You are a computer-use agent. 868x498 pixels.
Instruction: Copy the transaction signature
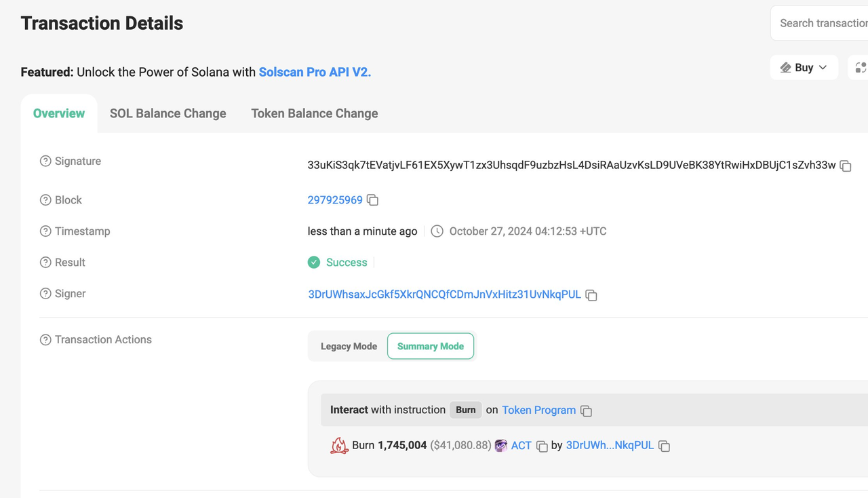point(846,166)
